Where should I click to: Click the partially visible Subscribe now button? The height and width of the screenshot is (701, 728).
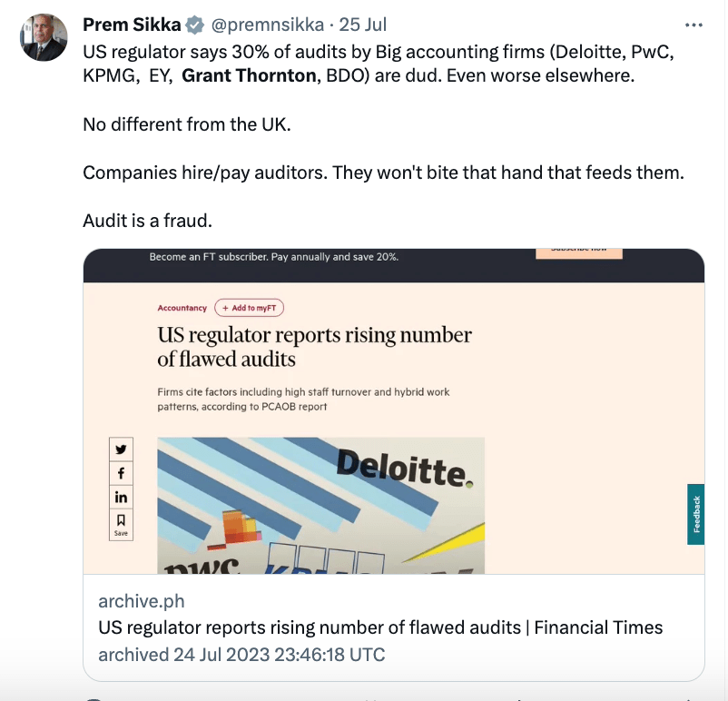pyautogui.click(x=578, y=251)
